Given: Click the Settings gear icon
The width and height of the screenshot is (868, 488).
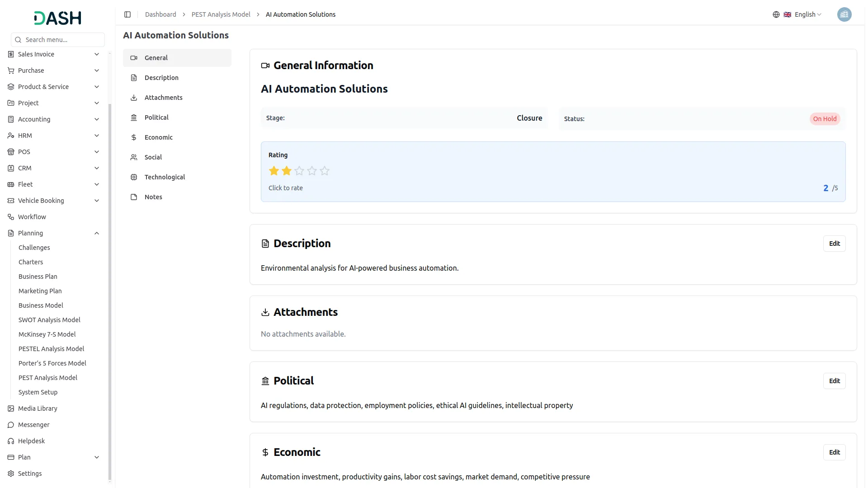Looking at the screenshot, I should pos(11,474).
